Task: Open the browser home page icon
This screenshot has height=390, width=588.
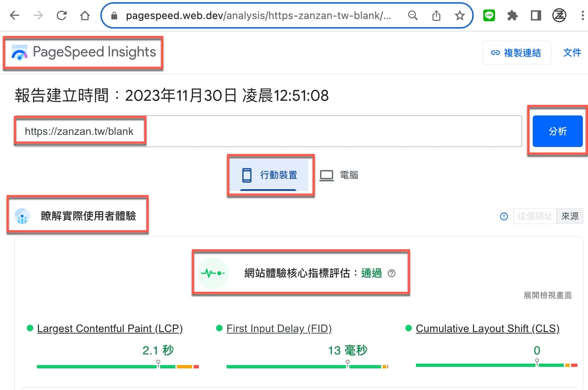Action: pos(85,15)
